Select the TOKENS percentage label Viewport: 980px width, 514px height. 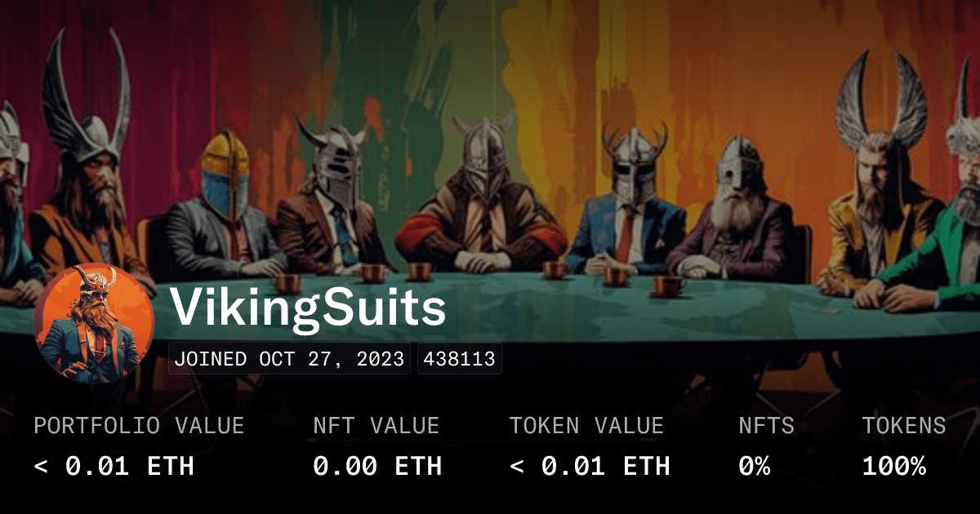point(904,425)
